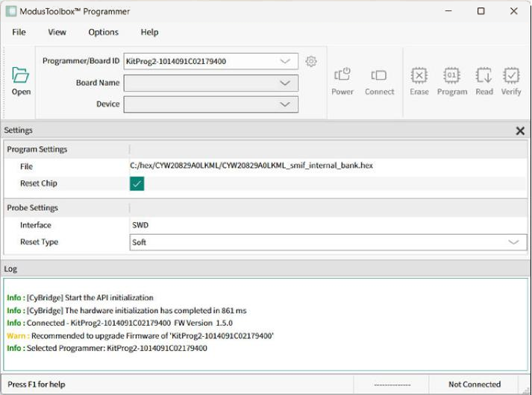
Task: Click the Program chip icon
Action: coord(451,75)
